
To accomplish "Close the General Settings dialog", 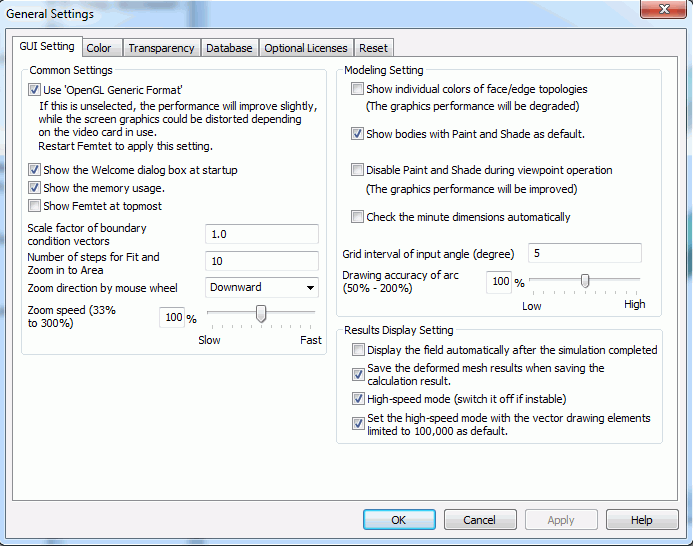I will pos(656,12).
